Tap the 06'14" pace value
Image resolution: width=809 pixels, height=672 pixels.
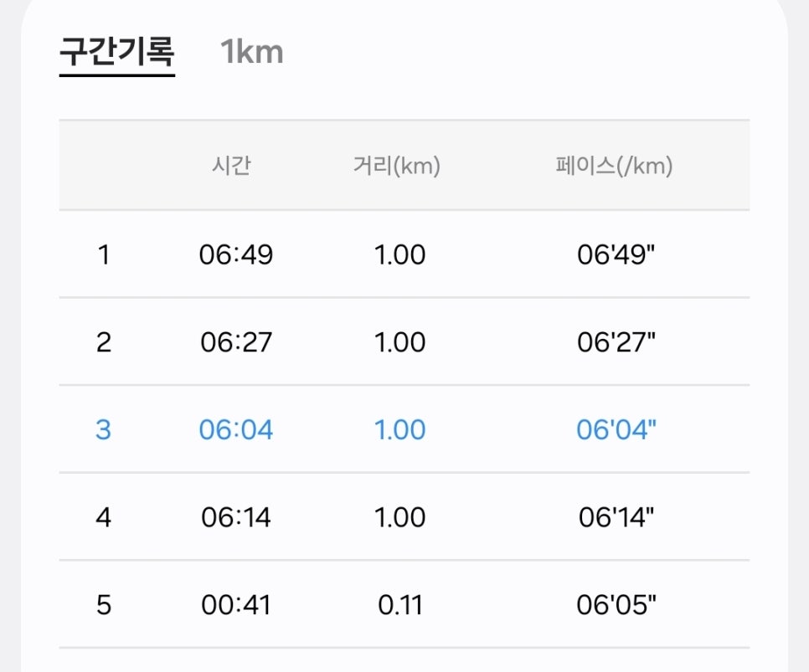(616, 517)
